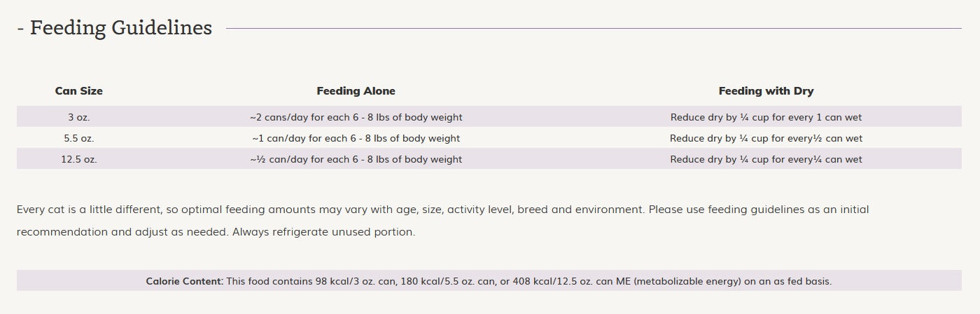Collapse the Feeding Guidelines section header
Screen dimensions: 980x314
pos(114,28)
